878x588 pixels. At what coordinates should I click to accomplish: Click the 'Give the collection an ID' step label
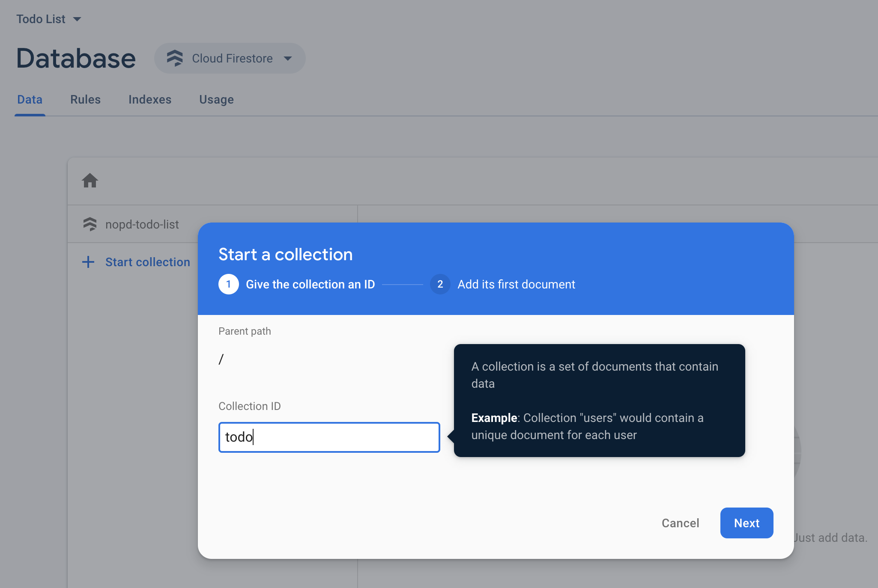[310, 284]
